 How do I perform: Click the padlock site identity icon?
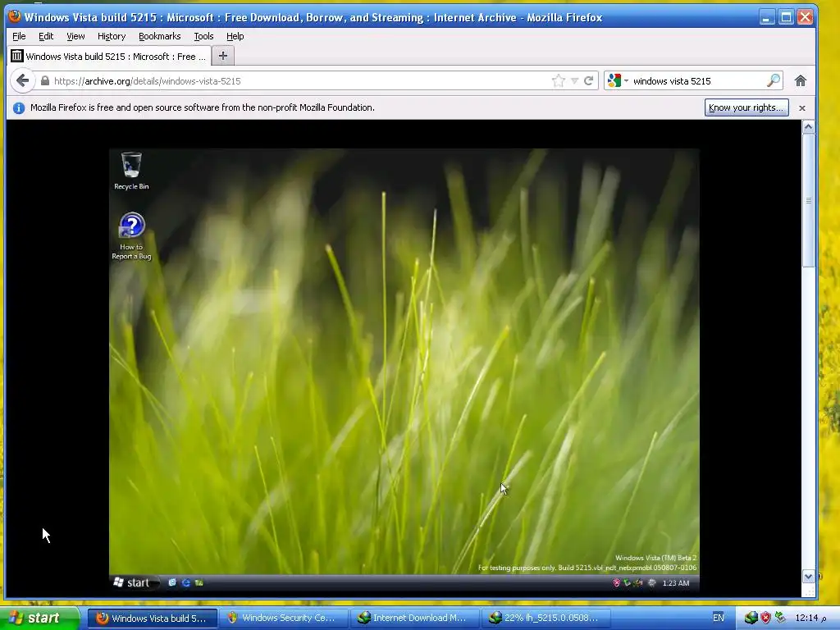click(x=45, y=81)
